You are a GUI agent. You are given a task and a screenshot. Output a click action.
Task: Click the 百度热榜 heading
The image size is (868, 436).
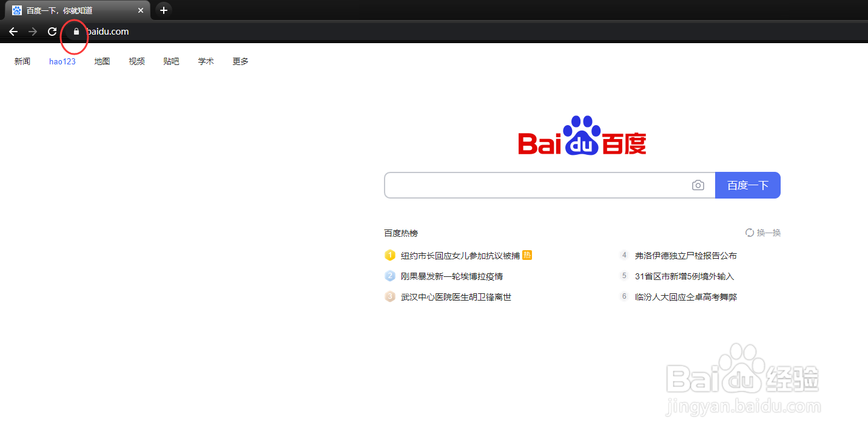[x=401, y=233]
